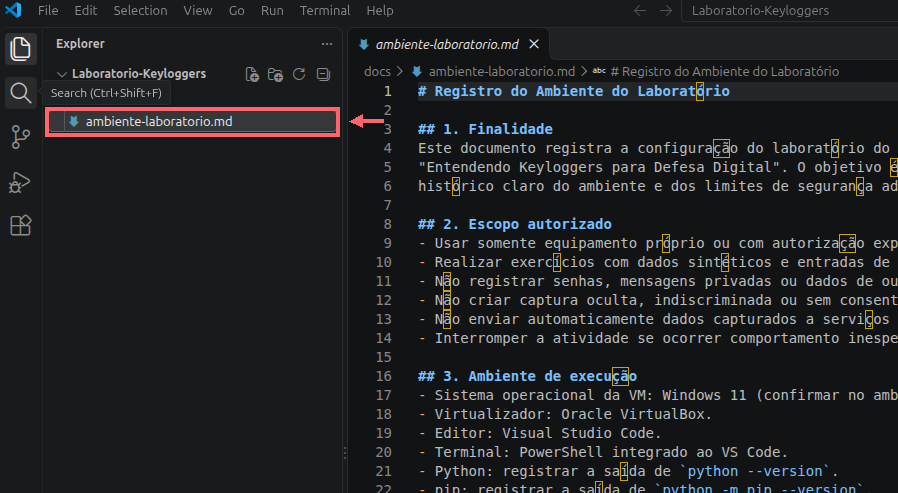The height and width of the screenshot is (493, 898).
Task: Open the File menu
Action: coord(48,10)
